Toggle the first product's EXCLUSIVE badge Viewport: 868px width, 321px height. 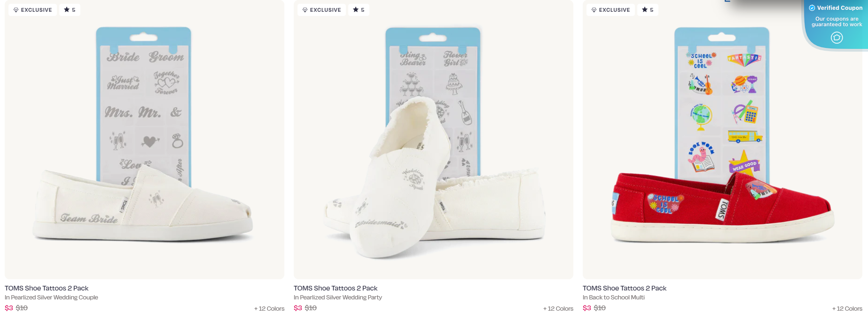pos(32,9)
